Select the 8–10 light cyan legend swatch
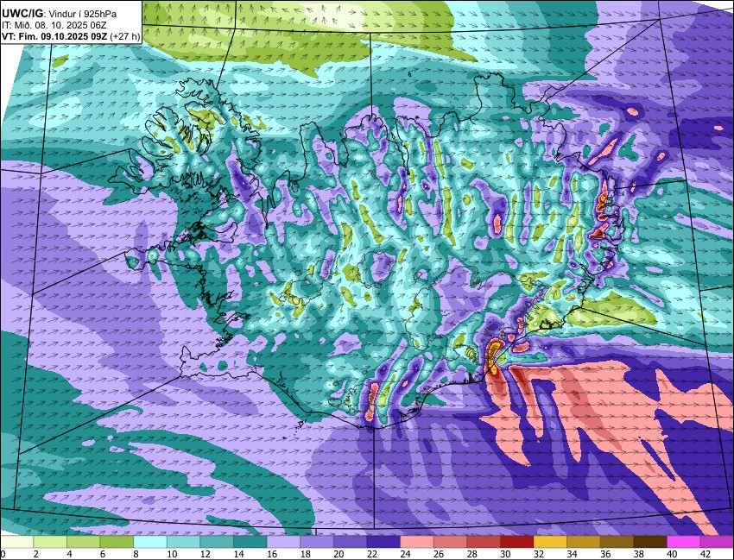 (150, 542)
